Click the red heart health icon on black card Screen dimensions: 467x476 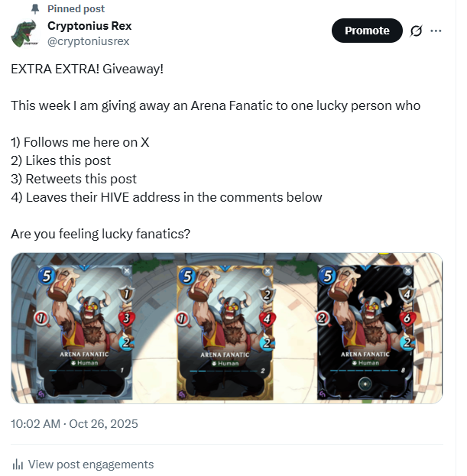point(407,316)
